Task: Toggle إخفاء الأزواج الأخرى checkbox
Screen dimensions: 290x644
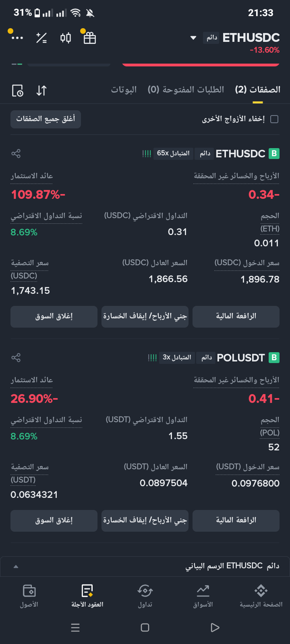Action: coord(274,119)
